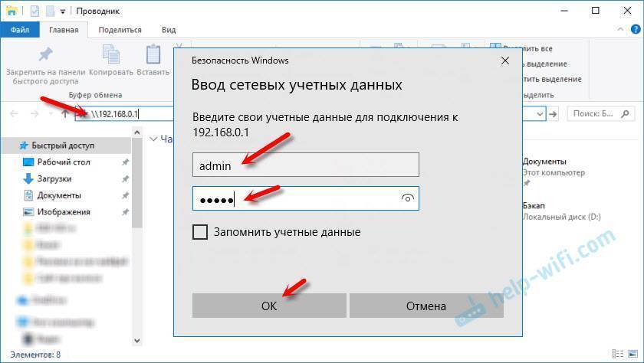Click OK in the Windows Security dialog
This screenshot has height=363, width=644.
(x=269, y=306)
